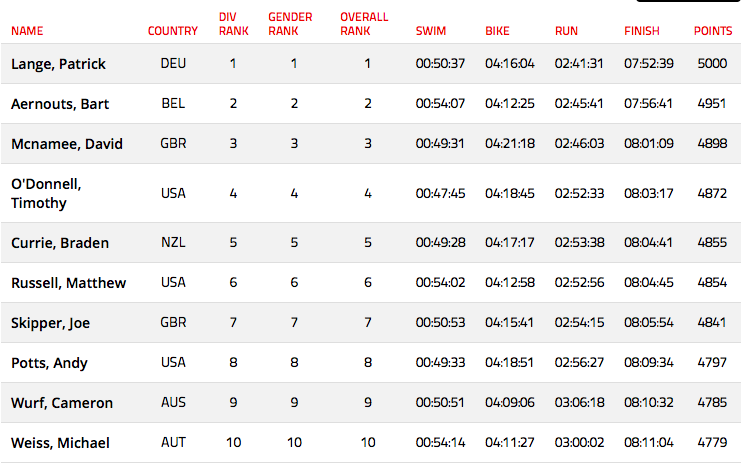Open Mcnamee, David's athlete details
The height and width of the screenshot is (463, 745).
[x=67, y=144]
